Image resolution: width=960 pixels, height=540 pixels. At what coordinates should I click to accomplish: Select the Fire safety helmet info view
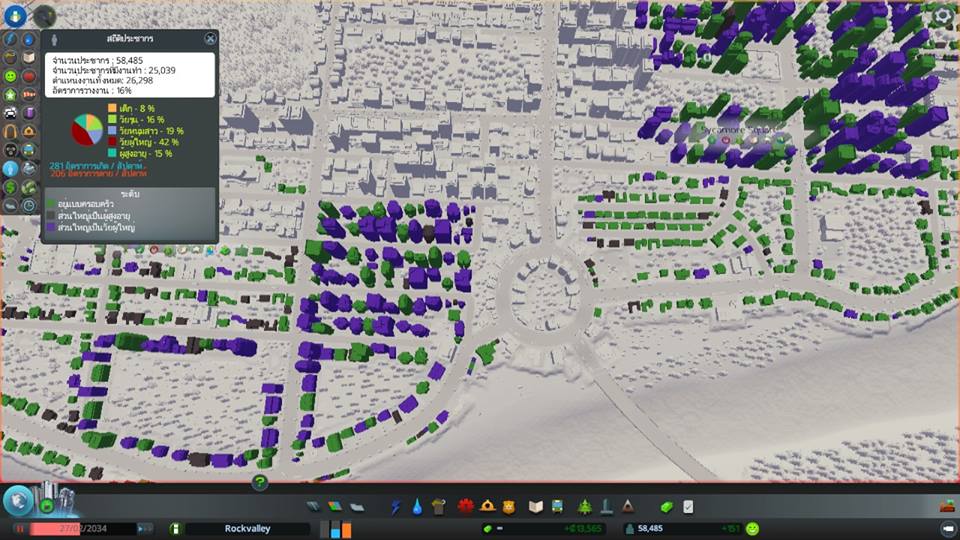29,131
